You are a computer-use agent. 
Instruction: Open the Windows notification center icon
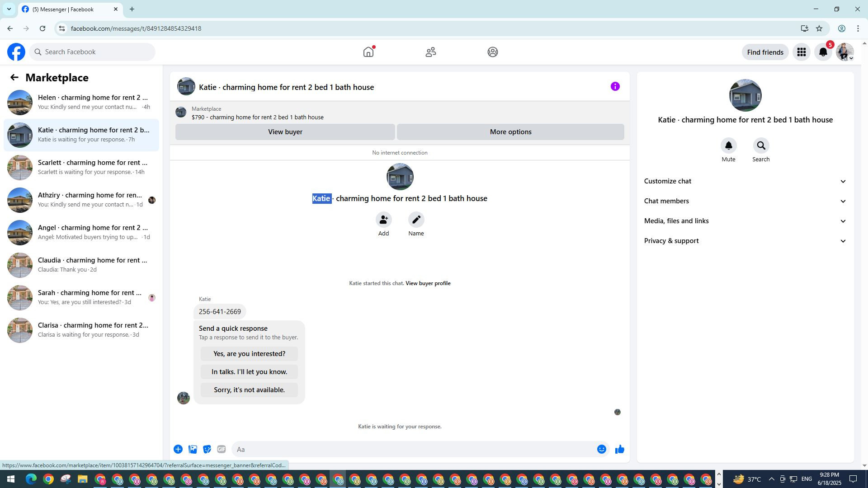point(853,479)
